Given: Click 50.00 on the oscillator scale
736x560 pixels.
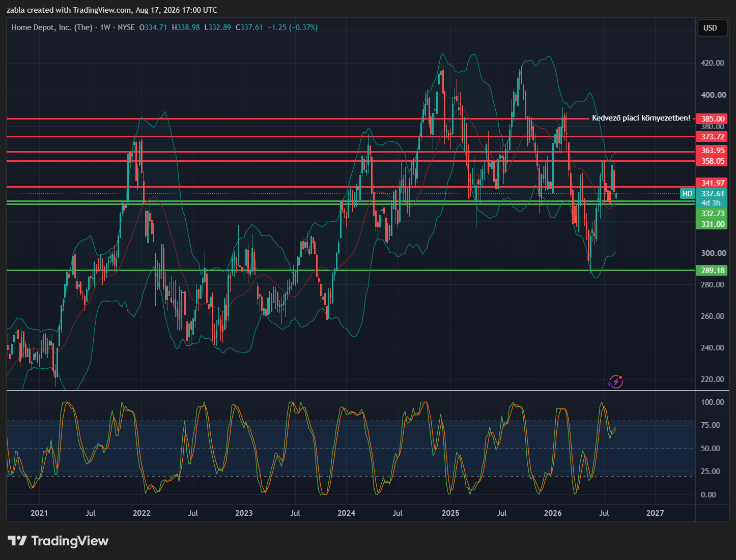Looking at the screenshot, I should click(711, 449).
